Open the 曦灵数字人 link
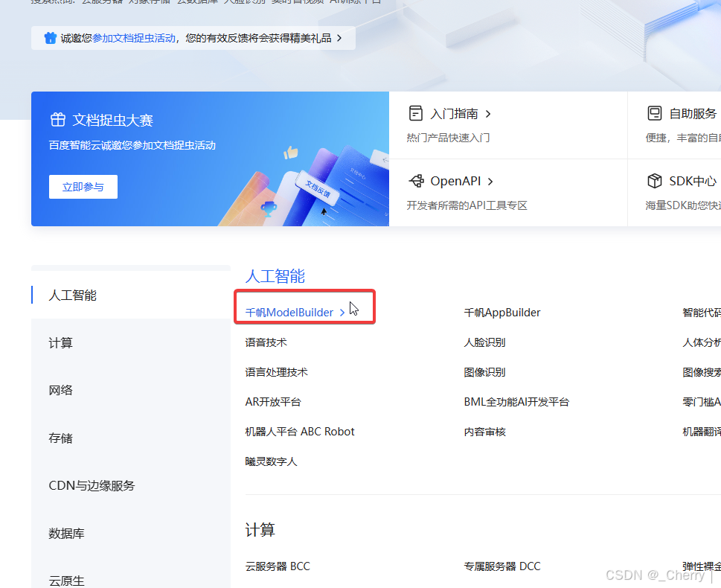 [x=272, y=461]
